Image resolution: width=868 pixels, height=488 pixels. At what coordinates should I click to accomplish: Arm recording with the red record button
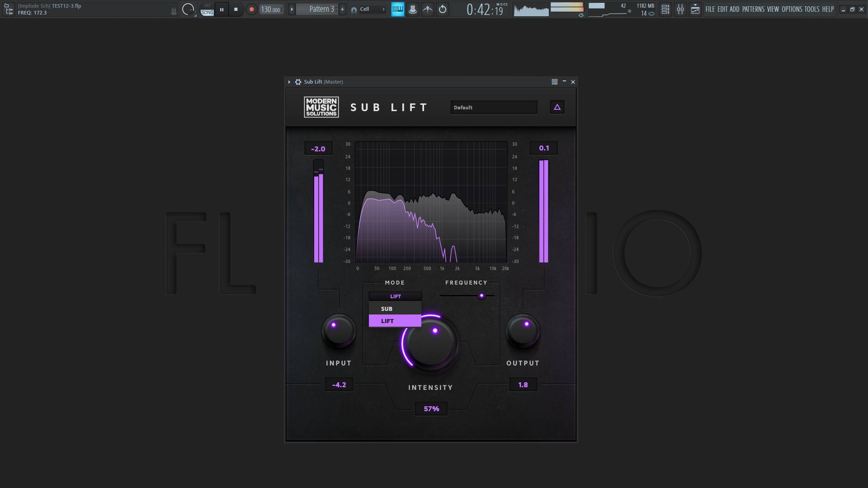251,9
